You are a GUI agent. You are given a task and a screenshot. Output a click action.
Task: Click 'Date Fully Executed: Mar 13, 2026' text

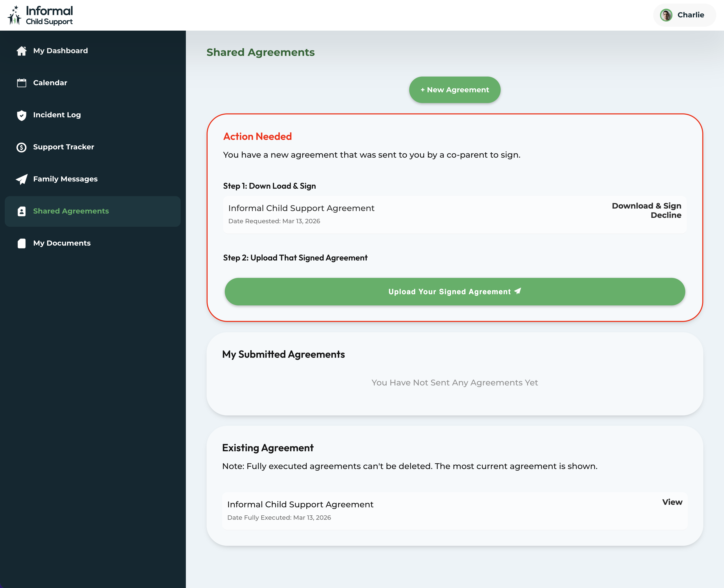click(279, 517)
